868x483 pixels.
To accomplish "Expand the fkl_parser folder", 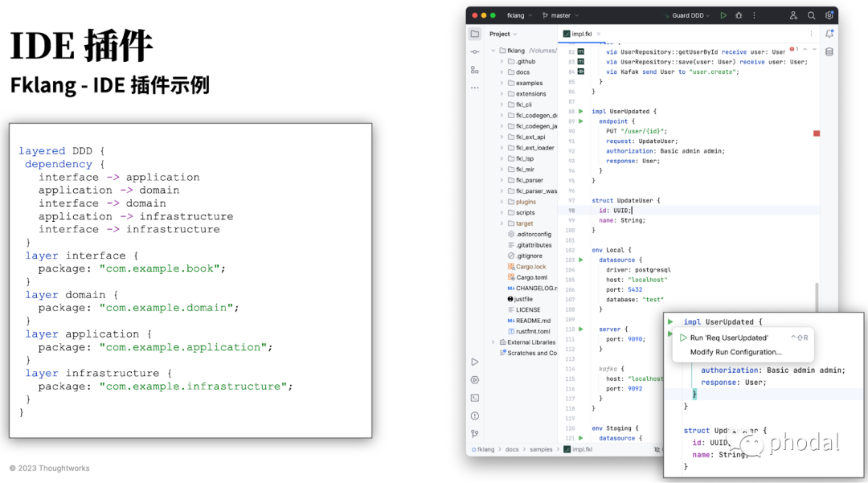I will 502,180.
